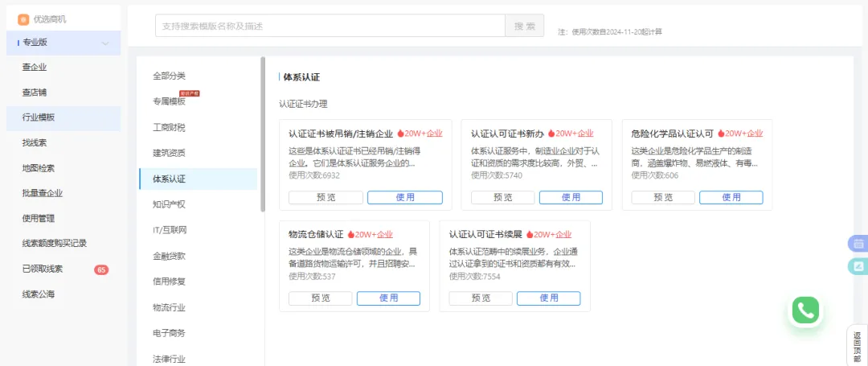This screenshot has height=366, width=868.
Task: Click the 危险化学品认证认可 card title
Action: [673, 134]
